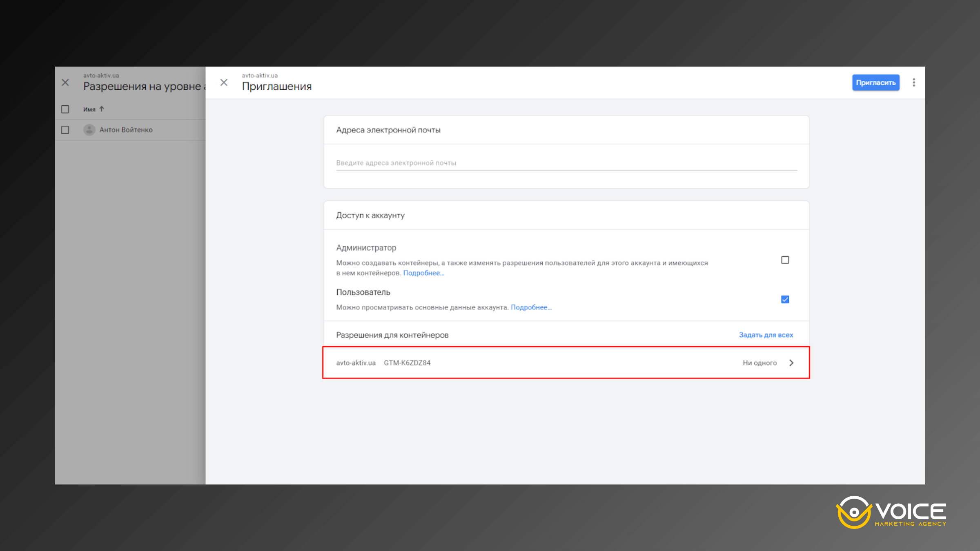Screen dimensions: 980x551
Task: Open the Ни одного permission setting
Action: (x=759, y=363)
